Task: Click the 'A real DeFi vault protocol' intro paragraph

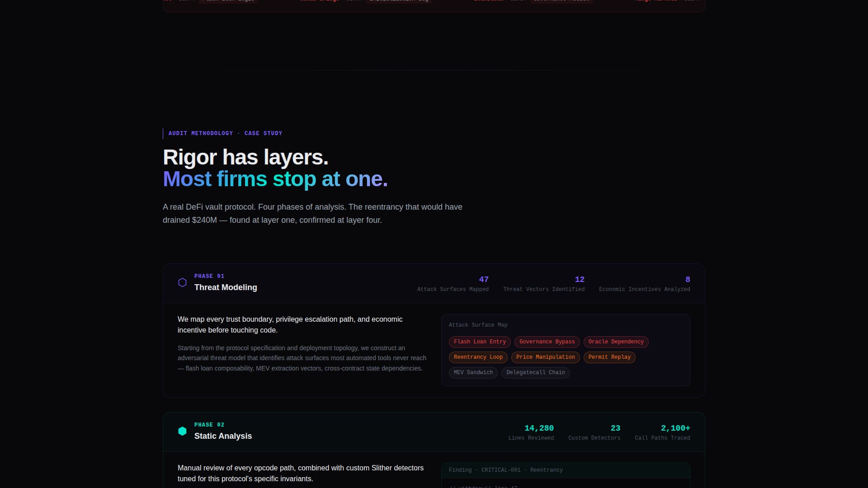Action: pyautogui.click(x=312, y=213)
